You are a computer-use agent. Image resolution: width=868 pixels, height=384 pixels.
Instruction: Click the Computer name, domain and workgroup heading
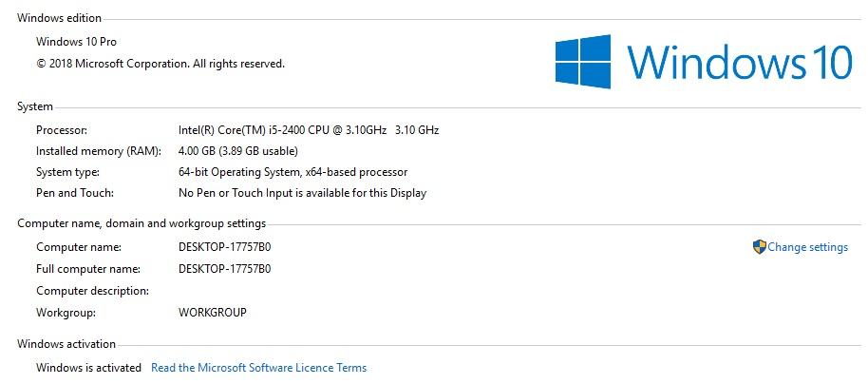(142, 223)
